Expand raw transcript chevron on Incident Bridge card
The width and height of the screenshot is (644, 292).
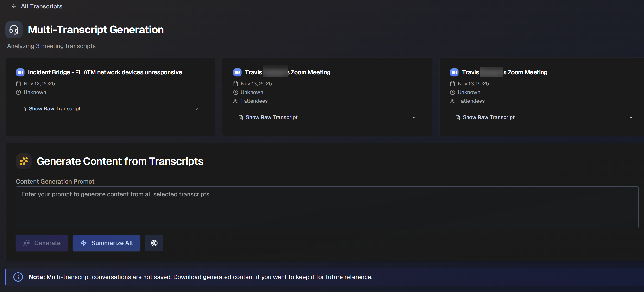tap(197, 109)
